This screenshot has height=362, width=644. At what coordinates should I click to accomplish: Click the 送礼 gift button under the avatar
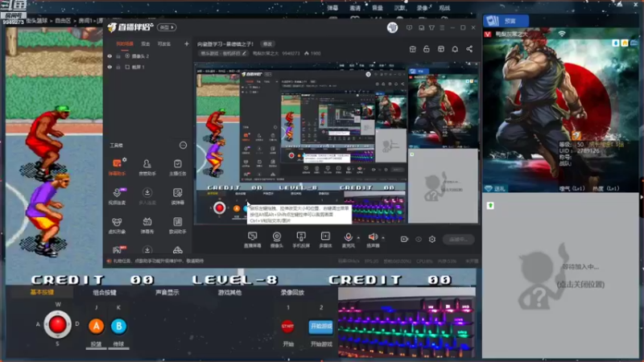tap(495, 188)
